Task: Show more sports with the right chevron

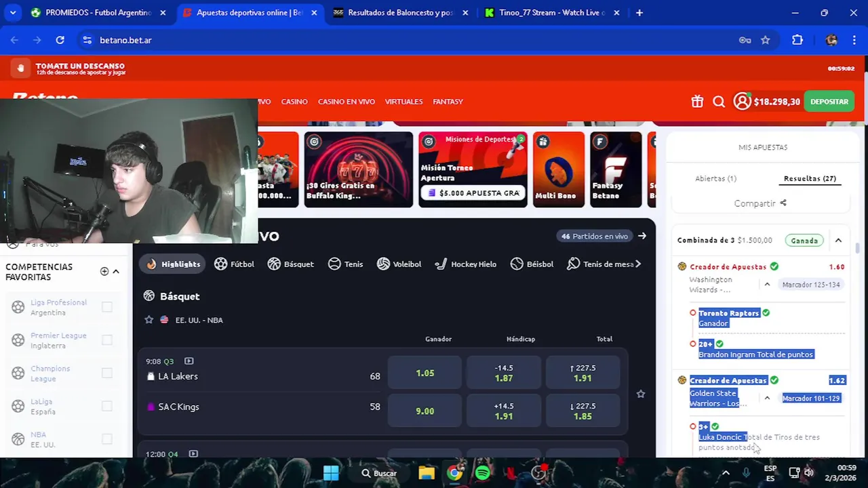Action: click(x=638, y=264)
